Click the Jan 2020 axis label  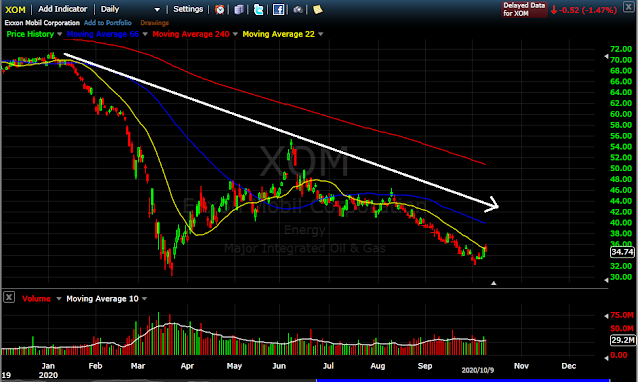[48, 370]
